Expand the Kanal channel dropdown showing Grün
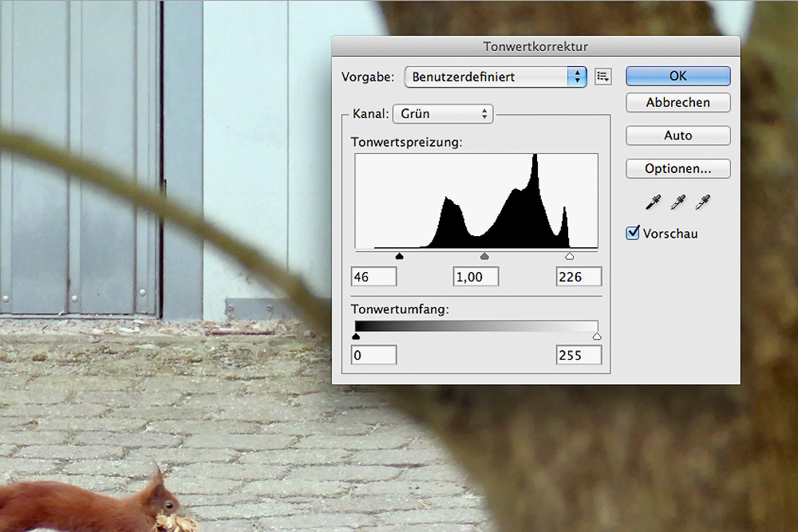Screen dimensions: 798x532 coord(443,114)
